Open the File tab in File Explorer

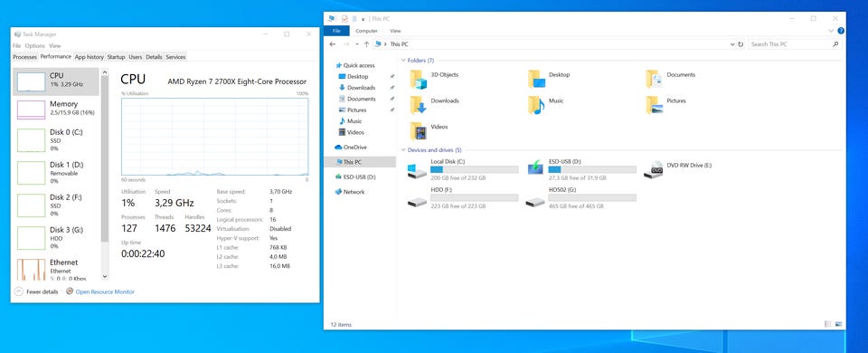pyautogui.click(x=336, y=31)
